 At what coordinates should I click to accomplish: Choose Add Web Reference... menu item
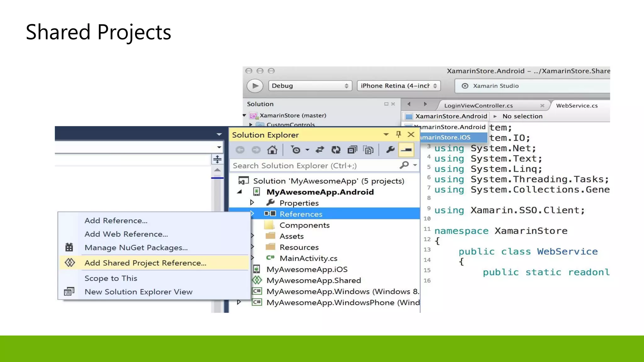click(126, 234)
